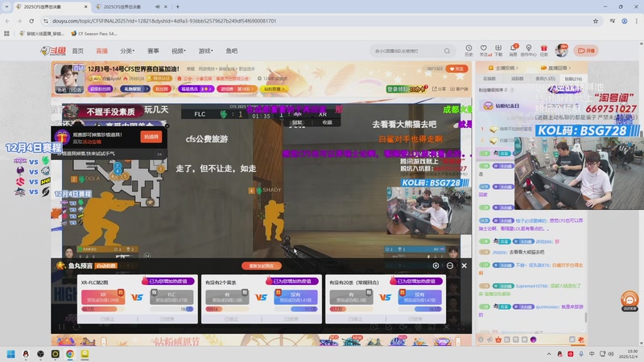Click the 重新发起预言 orange button
The height and width of the screenshot is (362, 644).
pyautogui.click(x=262, y=265)
